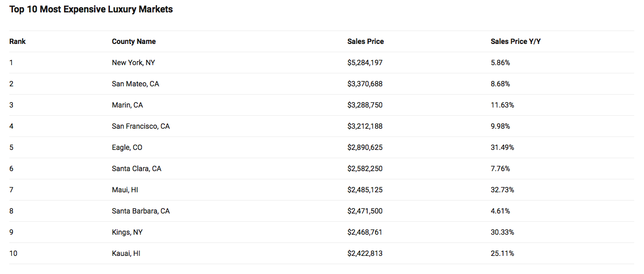This screenshot has height=274, width=644.
Task: Click the 4.61% Y/Y change value
Action: tap(500, 211)
